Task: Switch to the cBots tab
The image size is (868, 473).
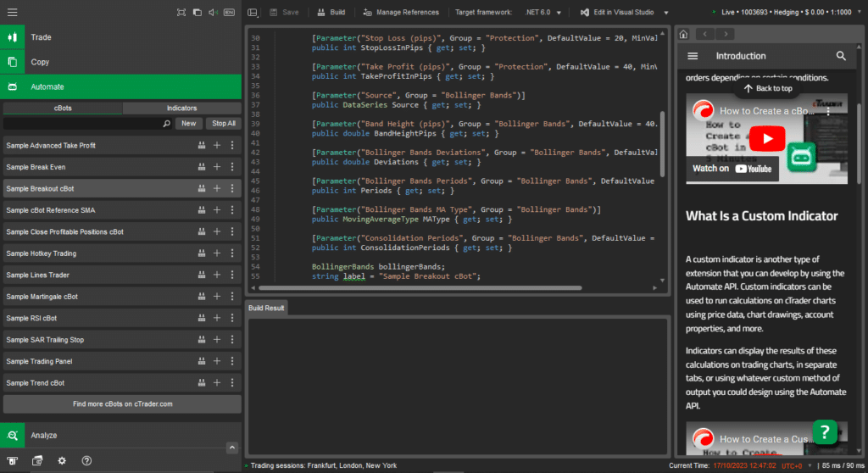Action: click(63, 108)
